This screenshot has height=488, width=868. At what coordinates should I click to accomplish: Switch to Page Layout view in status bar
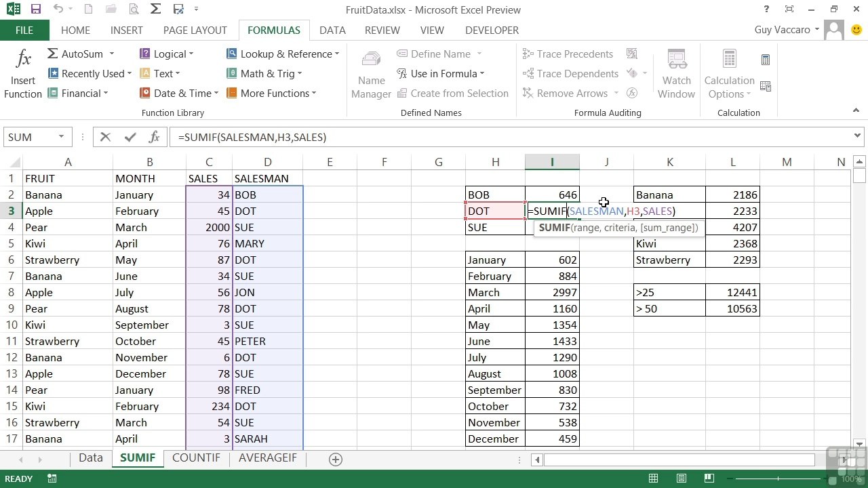pyautogui.click(x=682, y=479)
